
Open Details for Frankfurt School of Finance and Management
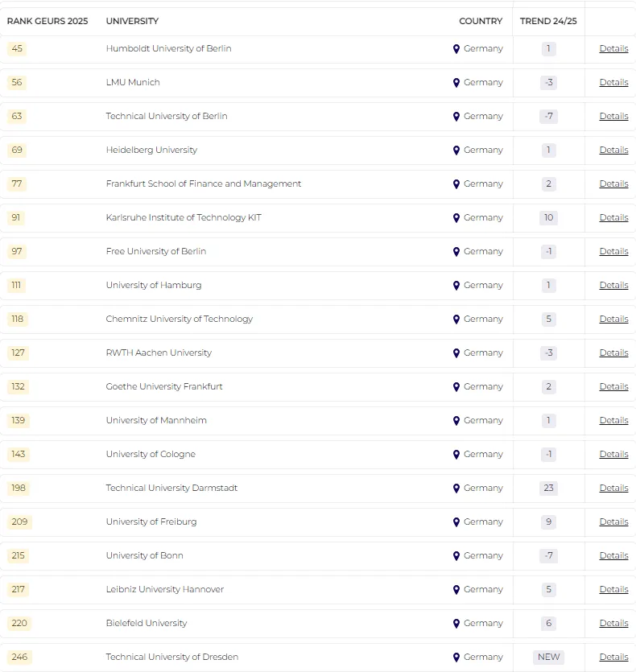(x=613, y=184)
